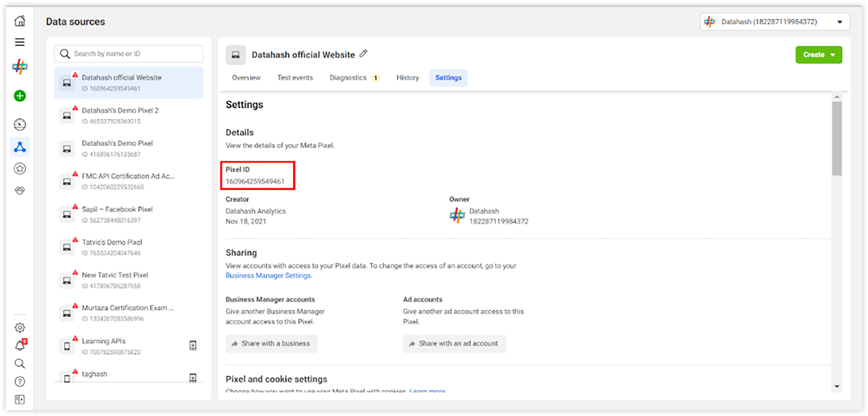Click the Search by name or ID field

click(x=129, y=54)
